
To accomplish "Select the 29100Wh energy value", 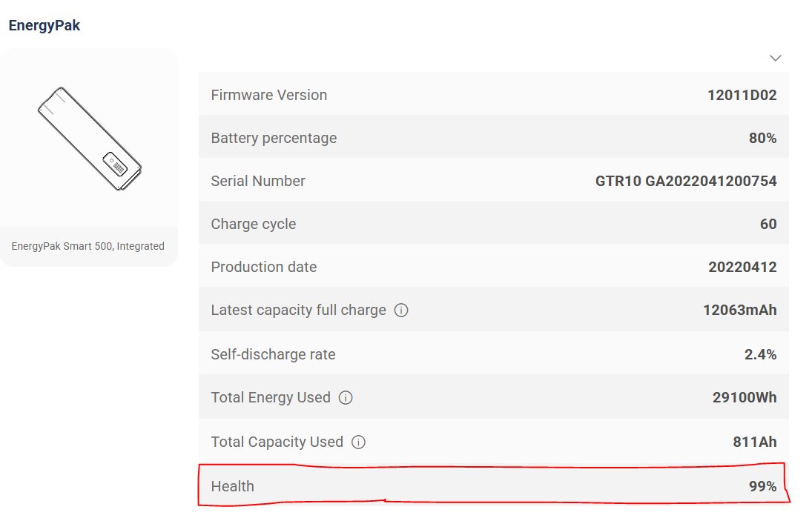I will [x=745, y=397].
